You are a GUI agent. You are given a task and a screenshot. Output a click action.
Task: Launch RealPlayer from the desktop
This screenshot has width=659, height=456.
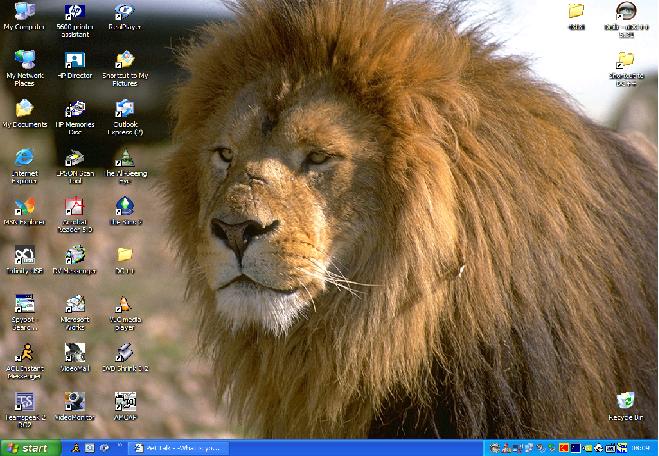click(124, 13)
